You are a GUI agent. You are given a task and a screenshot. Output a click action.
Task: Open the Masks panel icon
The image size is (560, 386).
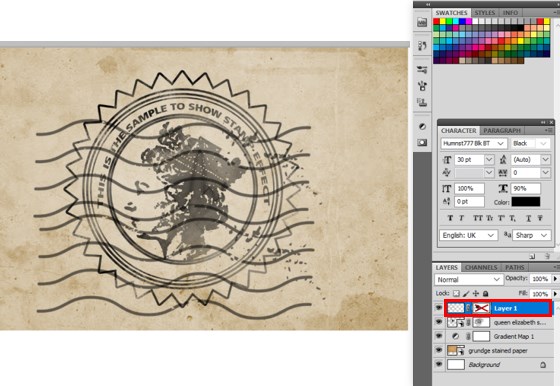click(x=422, y=142)
